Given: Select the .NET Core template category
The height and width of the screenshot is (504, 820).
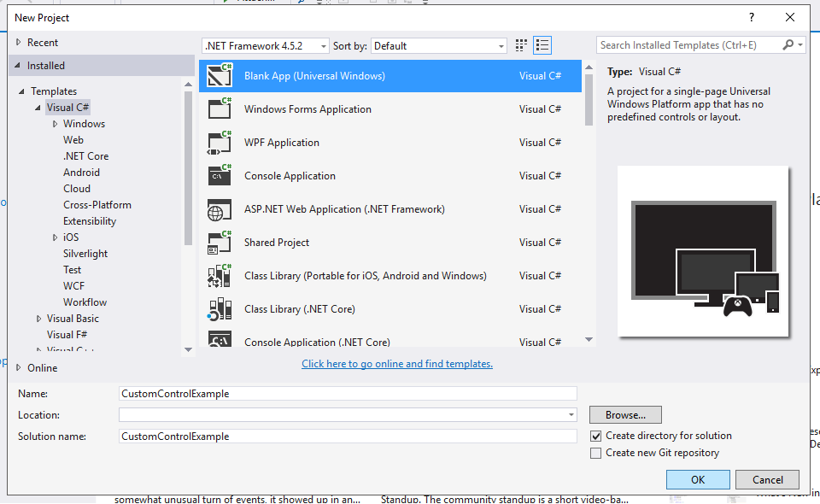Looking at the screenshot, I should tap(85, 155).
